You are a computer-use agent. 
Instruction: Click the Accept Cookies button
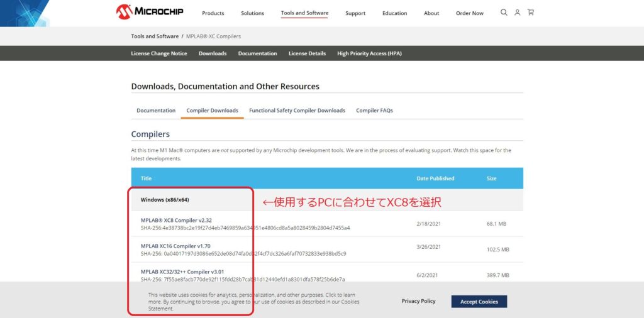pyautogui.click(x=479, y=302)
